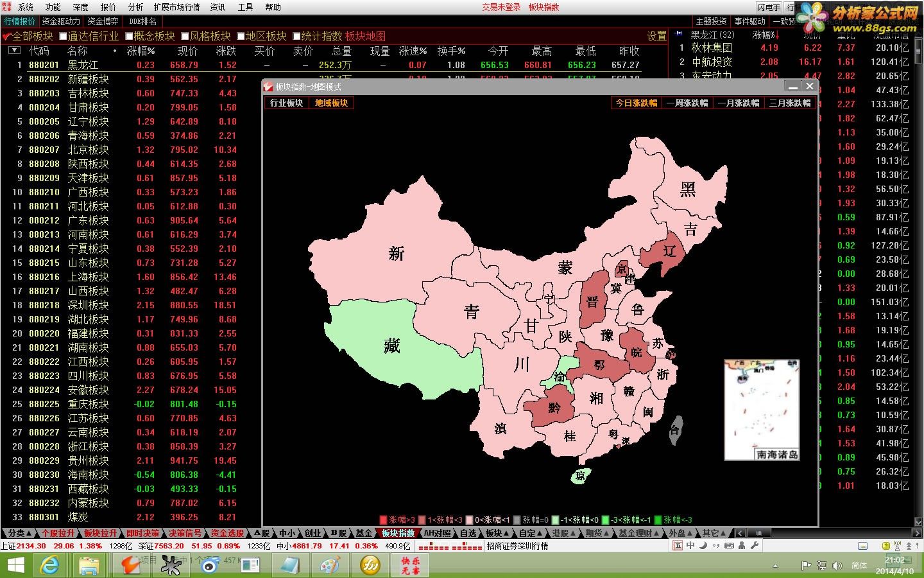Open File Explorer from the taskbar

(89, 565)
